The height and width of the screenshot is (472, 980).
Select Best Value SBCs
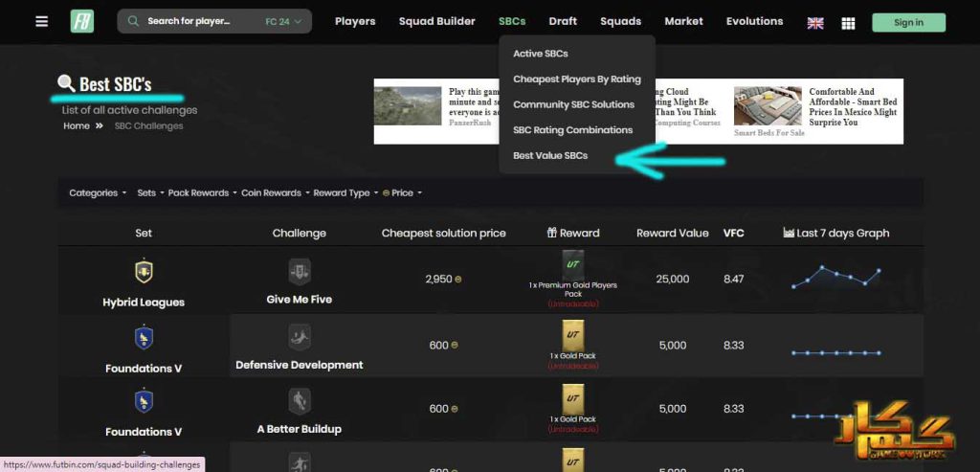[x=550, y=156]
